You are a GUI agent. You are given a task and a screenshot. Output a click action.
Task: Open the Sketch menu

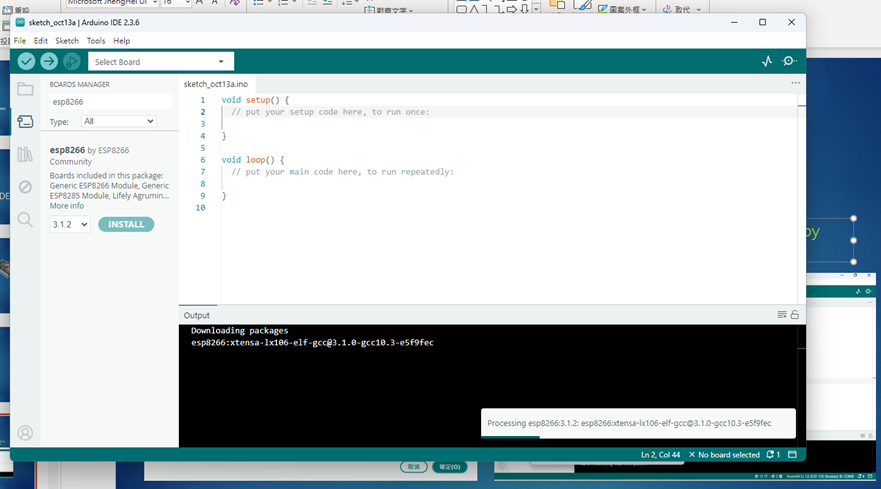click(67, 41)
